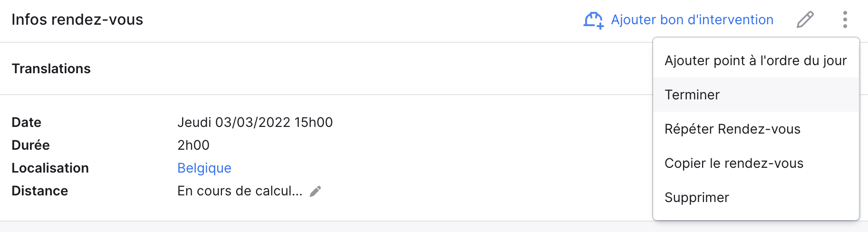Open the 'Belgique' location link
Viewport: 868px width, 232px height.
tap(204, 168)
